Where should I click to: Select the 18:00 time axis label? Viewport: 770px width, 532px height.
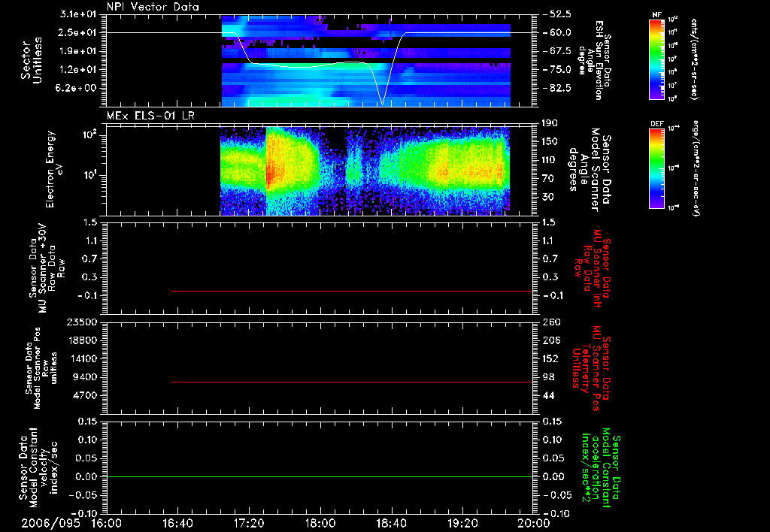(x=320, y=523)
